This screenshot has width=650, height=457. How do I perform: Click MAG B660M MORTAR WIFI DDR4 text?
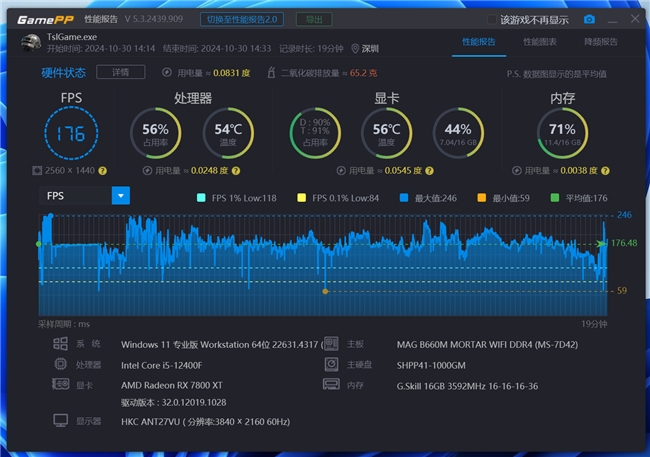(487, 345)
